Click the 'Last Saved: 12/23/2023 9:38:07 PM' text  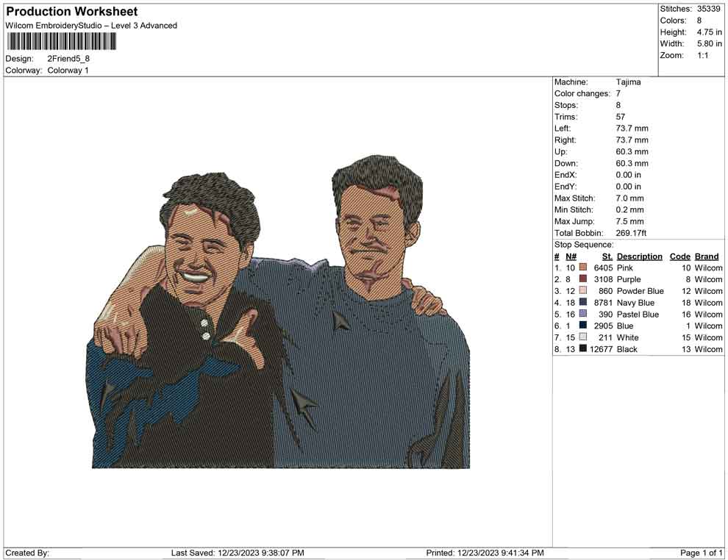238,553
